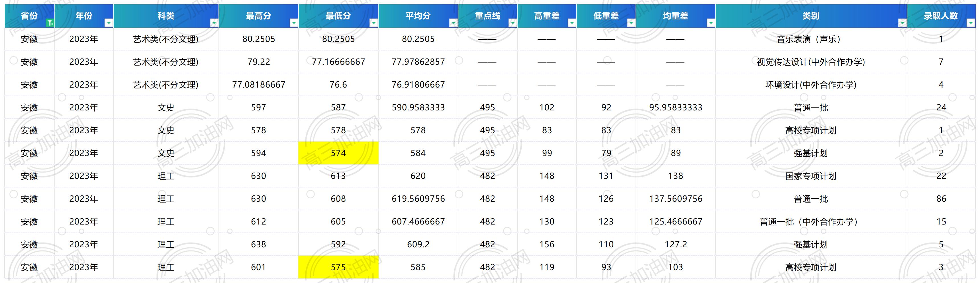980x283 pixels.
Task: Open the active filter on 省份 column
Action: pyautogui.click(x=50, y=23)
